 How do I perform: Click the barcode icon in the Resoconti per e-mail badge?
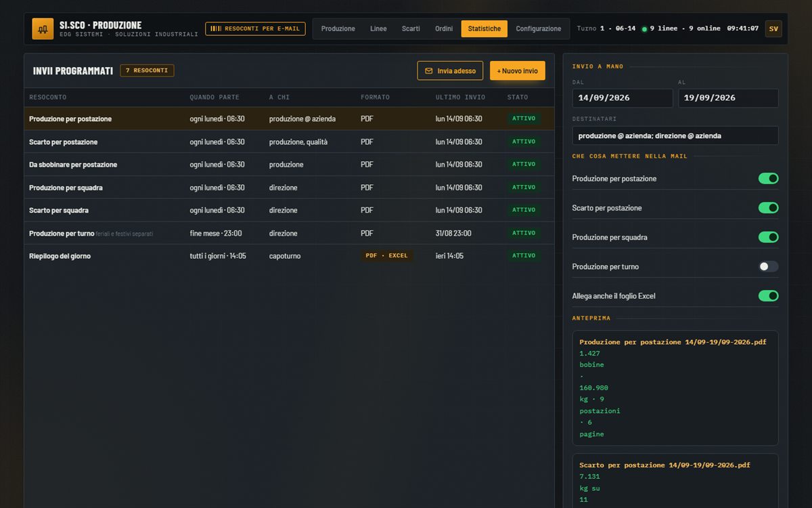click(x=216, y=28)
